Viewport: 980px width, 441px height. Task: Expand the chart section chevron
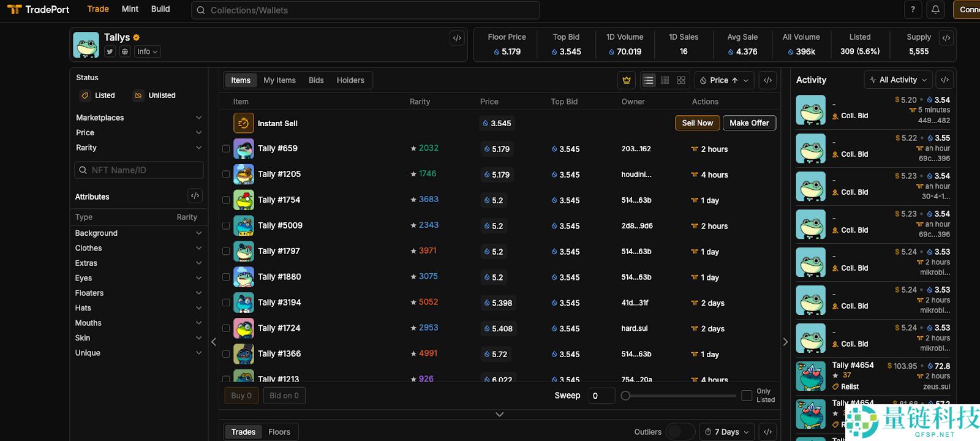point(500,415)
